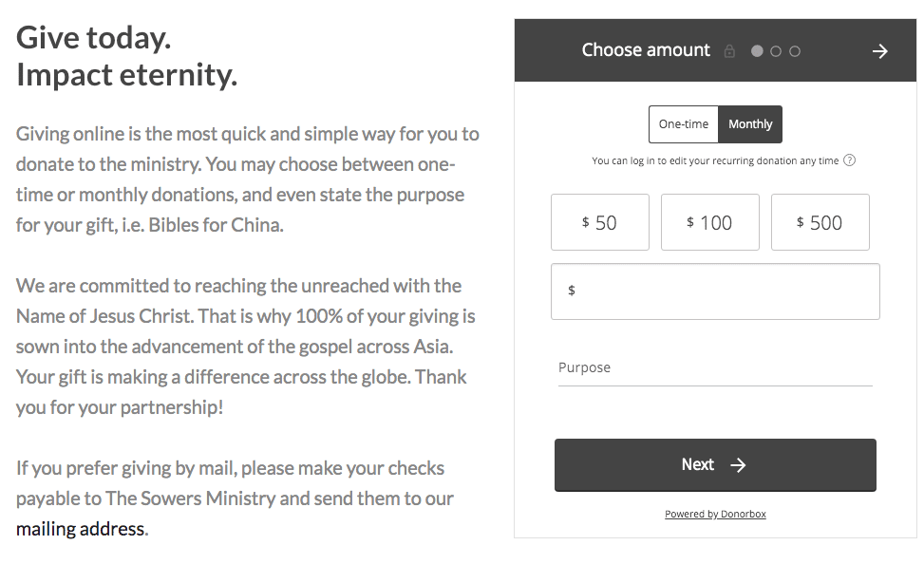Jump to the third step dot

coord(795,51)
